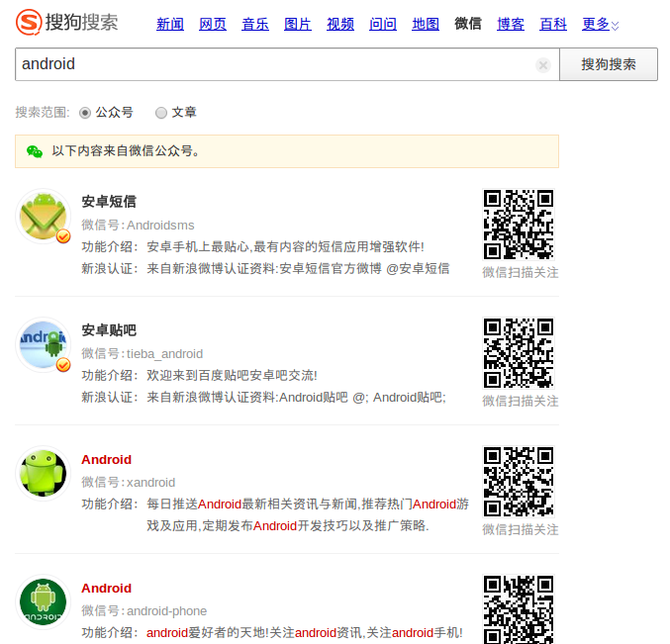670x644 pixels.
Task: Click 微信扫描关注 under 安卓贴吧 QR code
Action: pyautogui.click(x=521, y=401)
